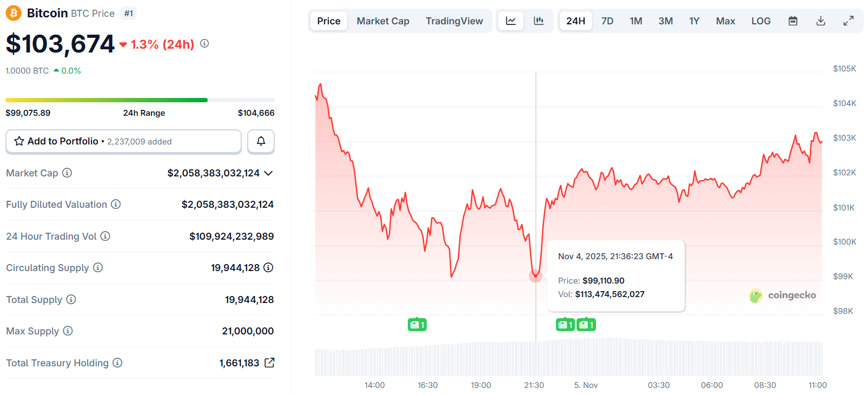868x395 pixels.
Task: Expand chart to fullscreen
Action: [849, 21]
